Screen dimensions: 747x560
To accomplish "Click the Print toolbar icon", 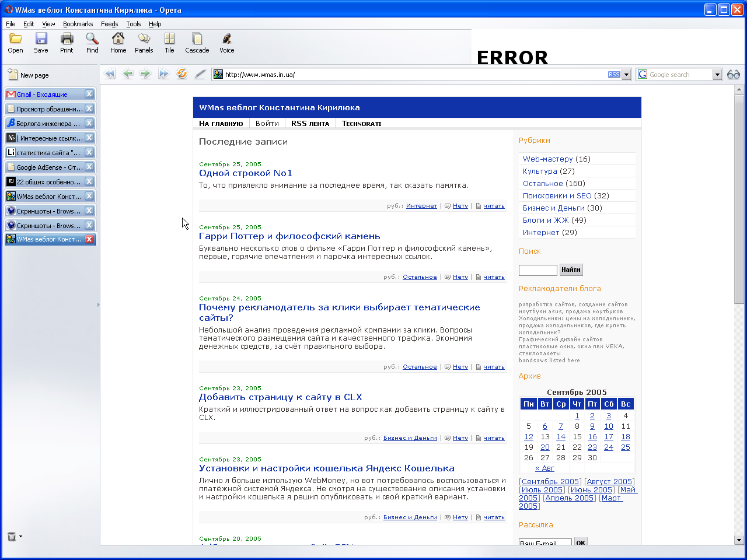I will coord(67,38).
